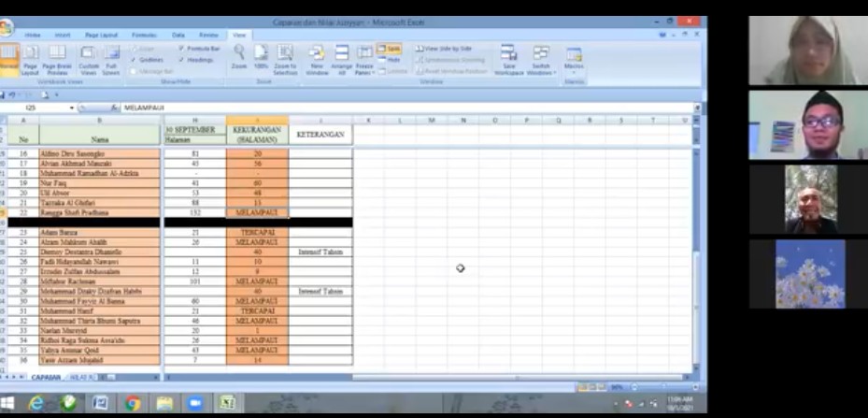Open Google Chrome from the taskbar

tap(133, 403)
